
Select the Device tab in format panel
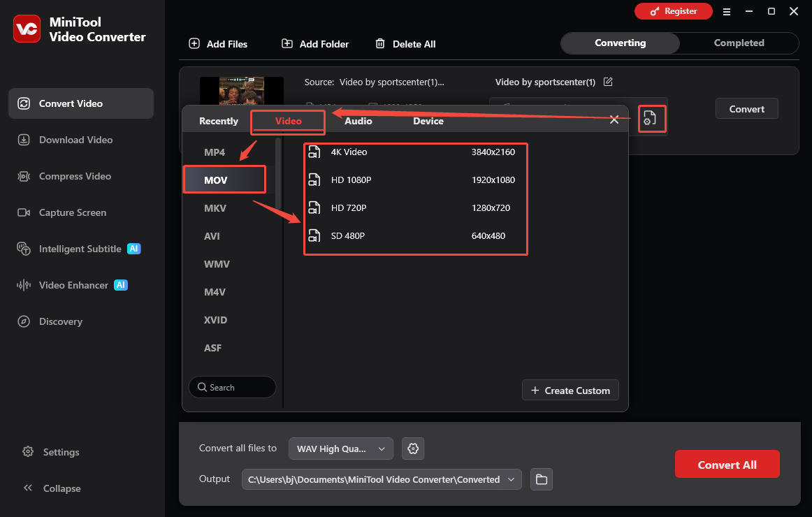(x=428, y=121)
